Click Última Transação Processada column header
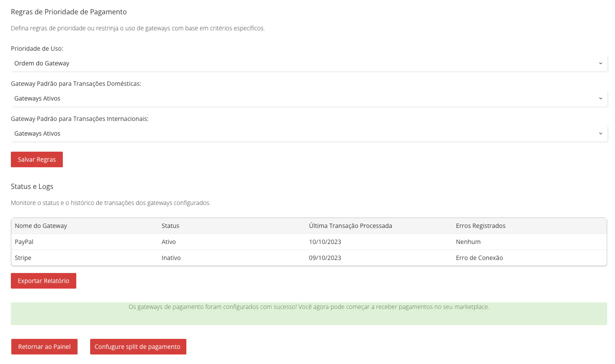The height and width of the screenshot is (364, 615). tap(350, 226)
